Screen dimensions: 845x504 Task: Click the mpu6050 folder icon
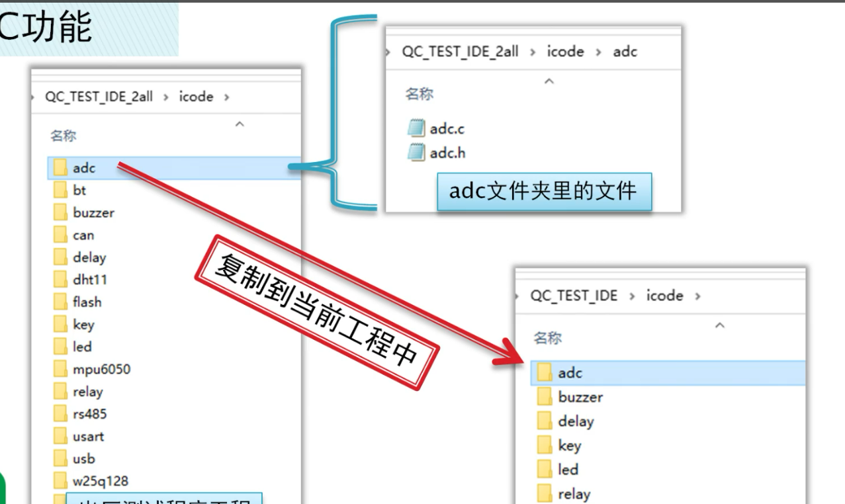[61, 369]
